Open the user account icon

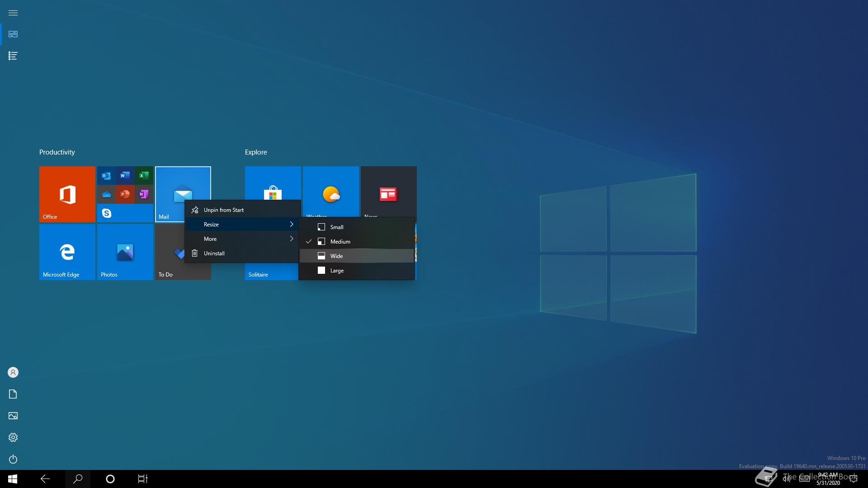tap(13, 372)
